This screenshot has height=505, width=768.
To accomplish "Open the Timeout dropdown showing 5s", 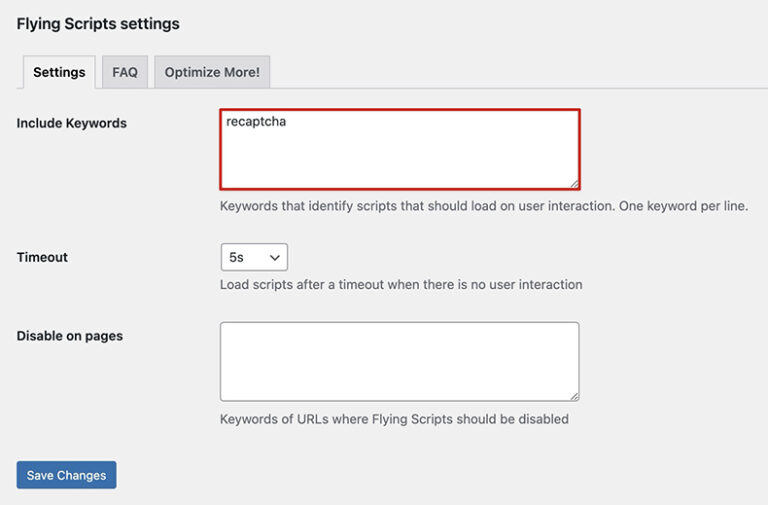I will point(254,257).
